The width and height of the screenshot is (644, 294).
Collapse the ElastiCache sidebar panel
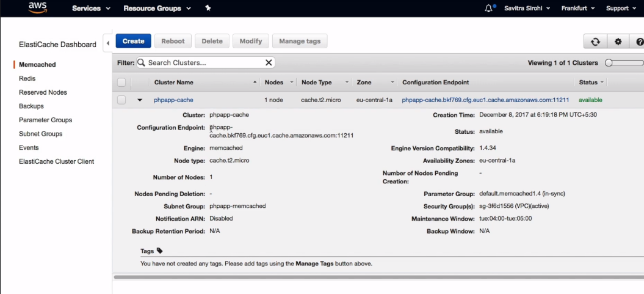coord(107,43)
